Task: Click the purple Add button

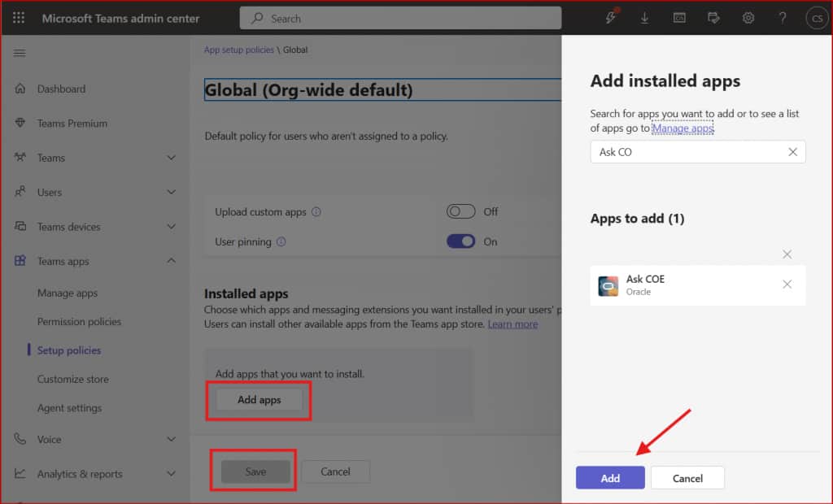Action: [610, 478]
